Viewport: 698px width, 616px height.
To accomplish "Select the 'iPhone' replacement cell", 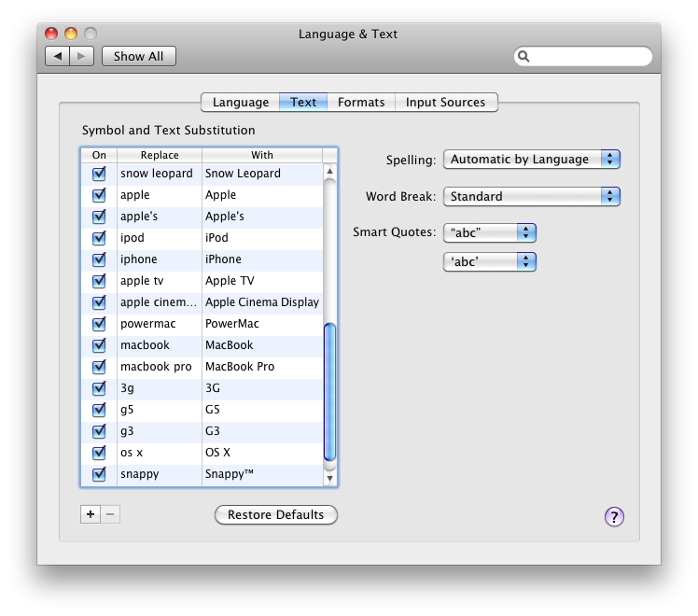I will [x=262, y=259].
